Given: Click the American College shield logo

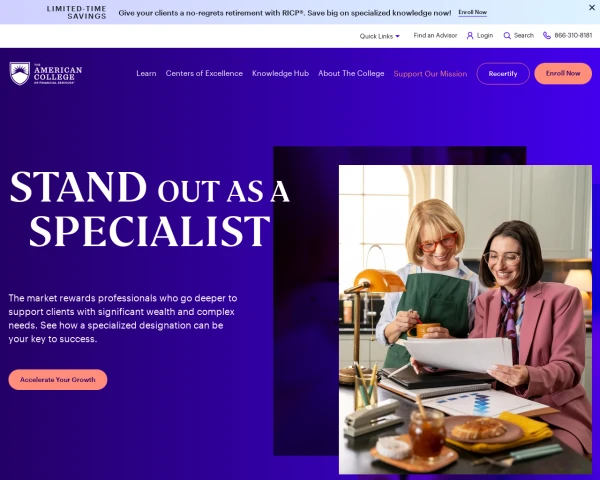Looking at the screenshot, I should point(20,73).
